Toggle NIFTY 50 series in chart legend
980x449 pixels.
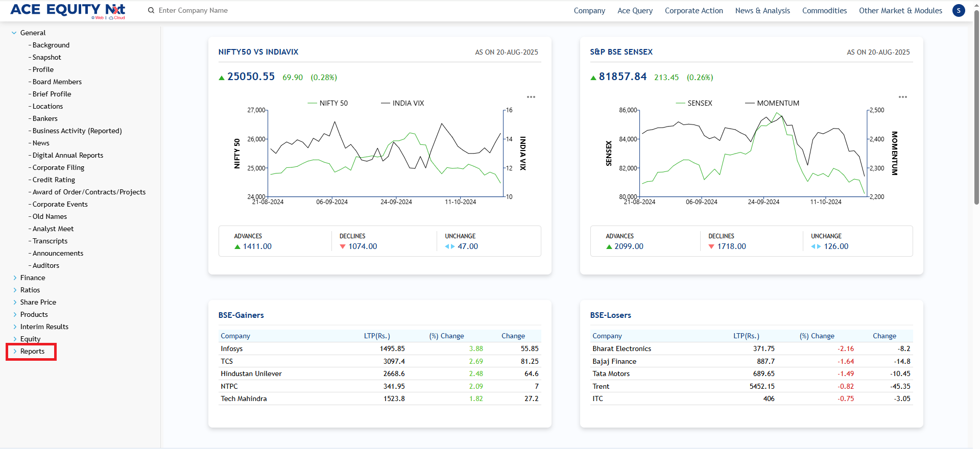click(x=328, y=103)
